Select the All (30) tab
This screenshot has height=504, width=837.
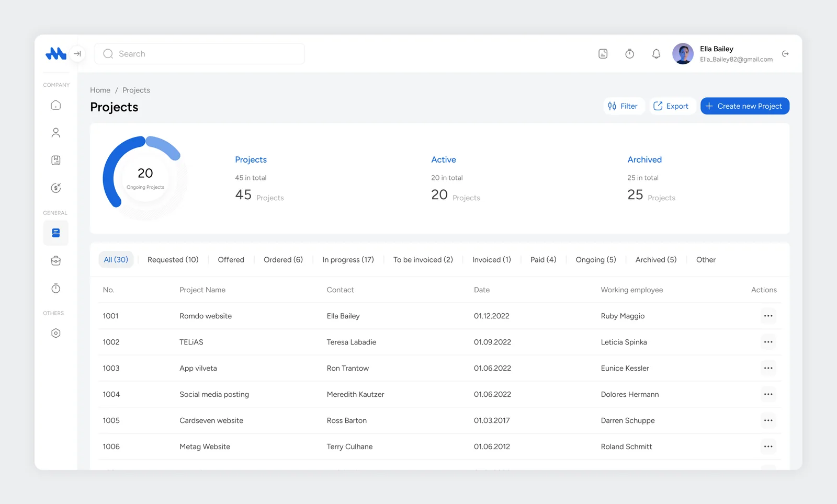point(116,259)
